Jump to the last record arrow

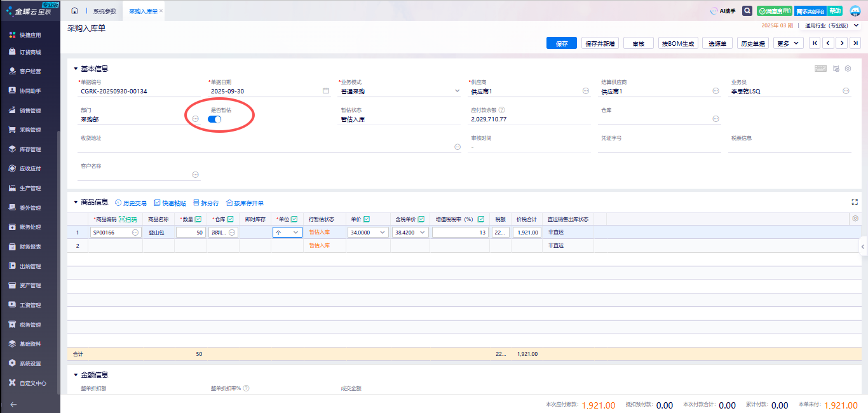(x=856, y=43)
